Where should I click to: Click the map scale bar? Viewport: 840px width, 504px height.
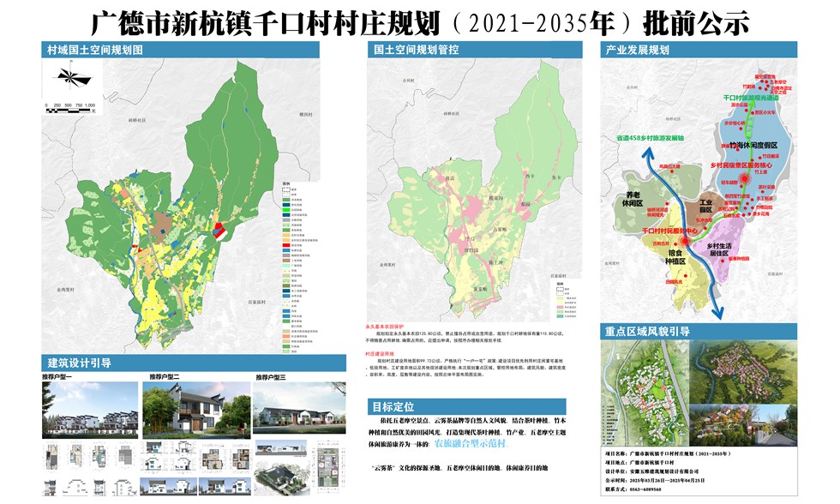click(x=70, y=110)
